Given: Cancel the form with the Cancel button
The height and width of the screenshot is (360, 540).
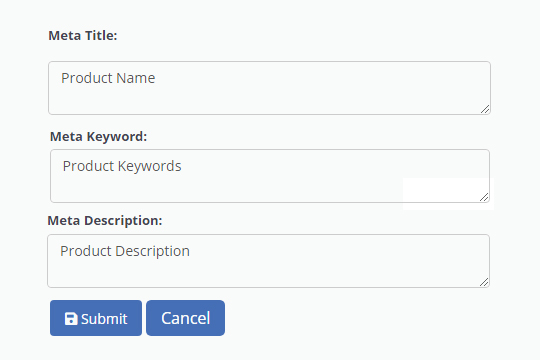Looking at the screenshot, I should [185, 318].
